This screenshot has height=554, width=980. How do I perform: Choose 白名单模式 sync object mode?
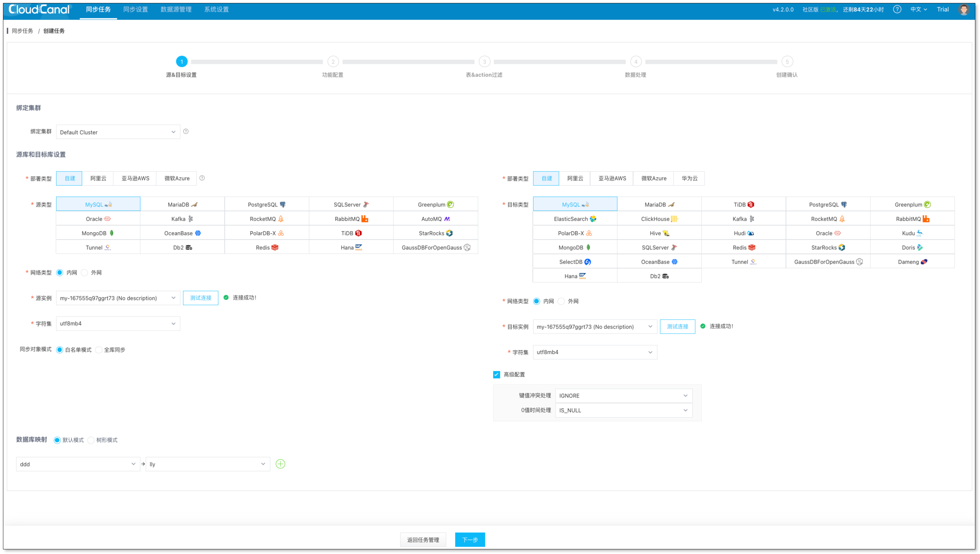[x=60, y=350]
